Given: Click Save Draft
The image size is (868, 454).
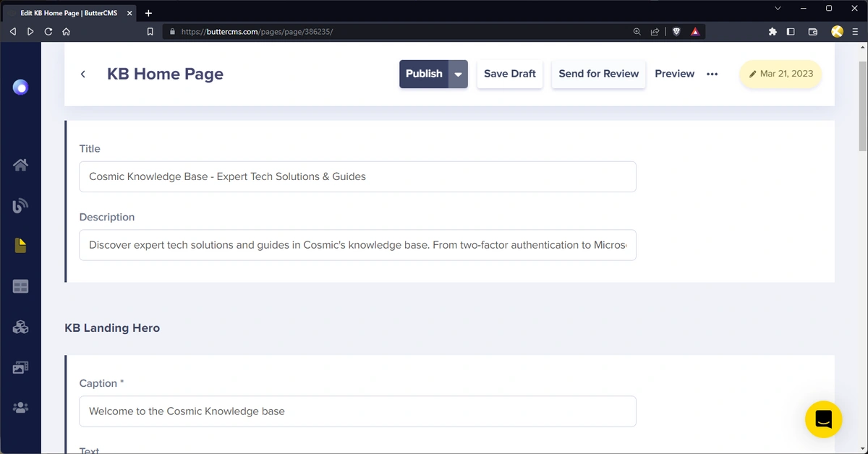Looking at the screenshot, I should [x=510, y=74].
